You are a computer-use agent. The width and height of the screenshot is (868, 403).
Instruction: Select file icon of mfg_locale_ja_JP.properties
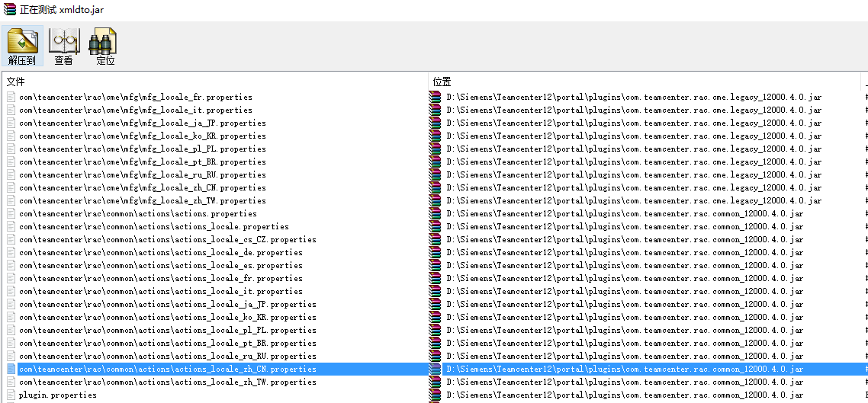point(11,123)
